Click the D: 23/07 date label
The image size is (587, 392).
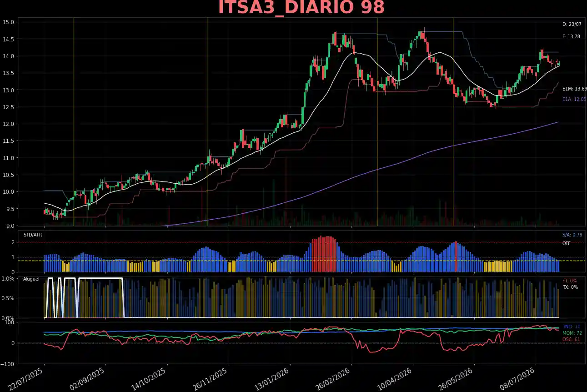click(572, 24)
